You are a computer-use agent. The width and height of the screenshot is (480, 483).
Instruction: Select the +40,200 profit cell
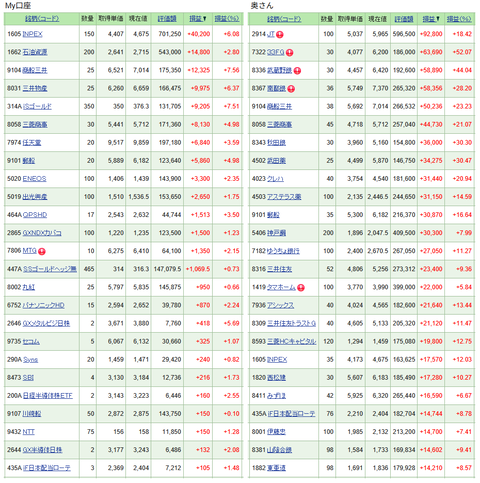point(198,34)
